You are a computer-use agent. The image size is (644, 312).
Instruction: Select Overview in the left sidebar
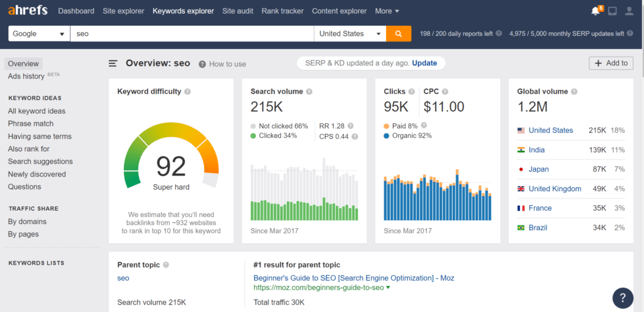(23, 64)
